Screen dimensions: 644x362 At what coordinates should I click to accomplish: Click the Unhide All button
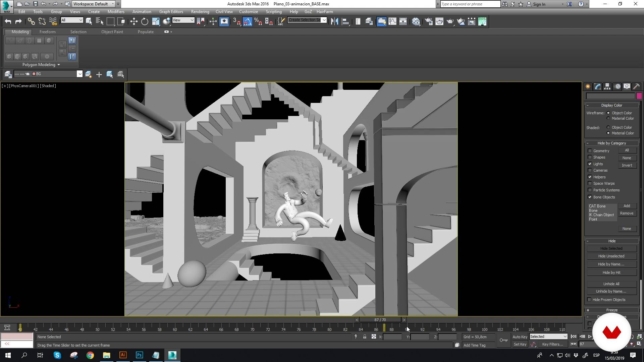611,284
